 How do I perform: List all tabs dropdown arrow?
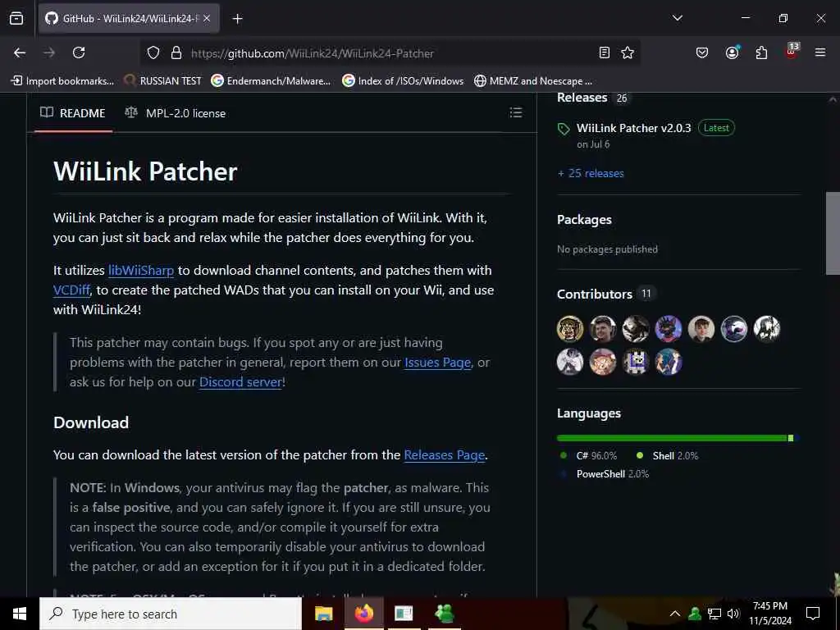tap(677, 18)
